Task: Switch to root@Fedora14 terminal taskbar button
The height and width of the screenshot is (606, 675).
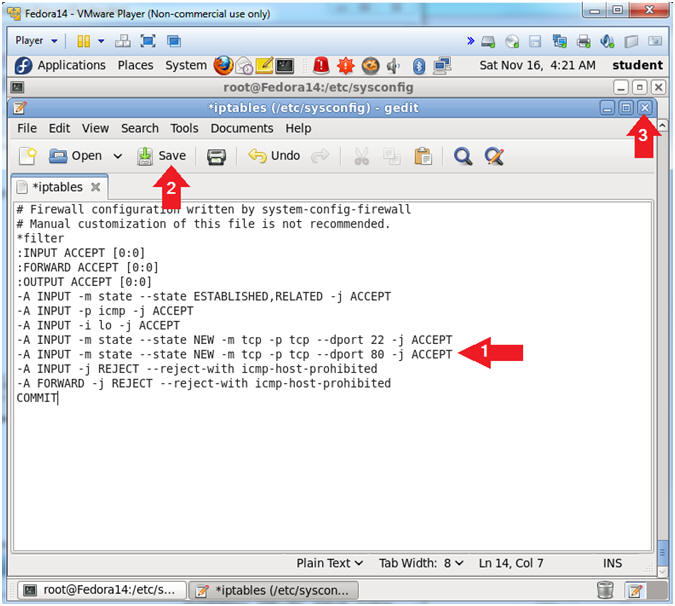Action: [102, 591]
